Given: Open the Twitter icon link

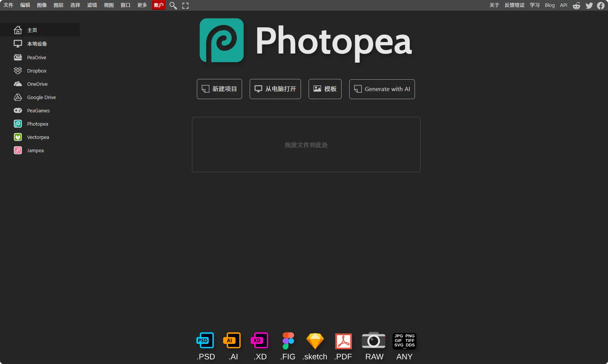Looking at the screenshot, I should click(589, 6).
